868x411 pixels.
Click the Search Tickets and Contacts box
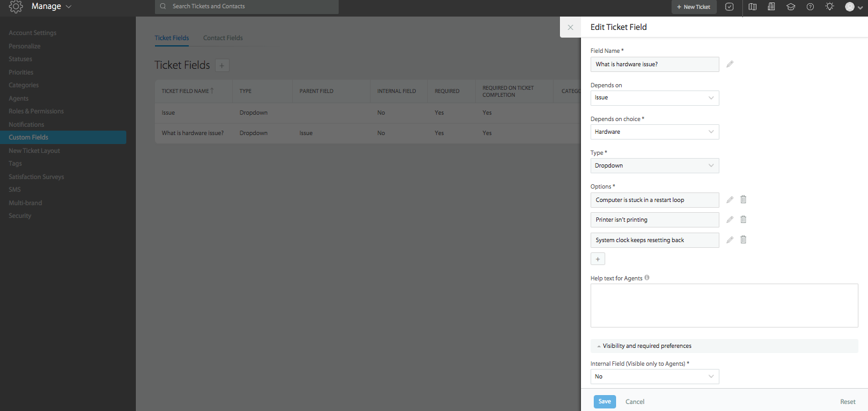coord(247,6)
